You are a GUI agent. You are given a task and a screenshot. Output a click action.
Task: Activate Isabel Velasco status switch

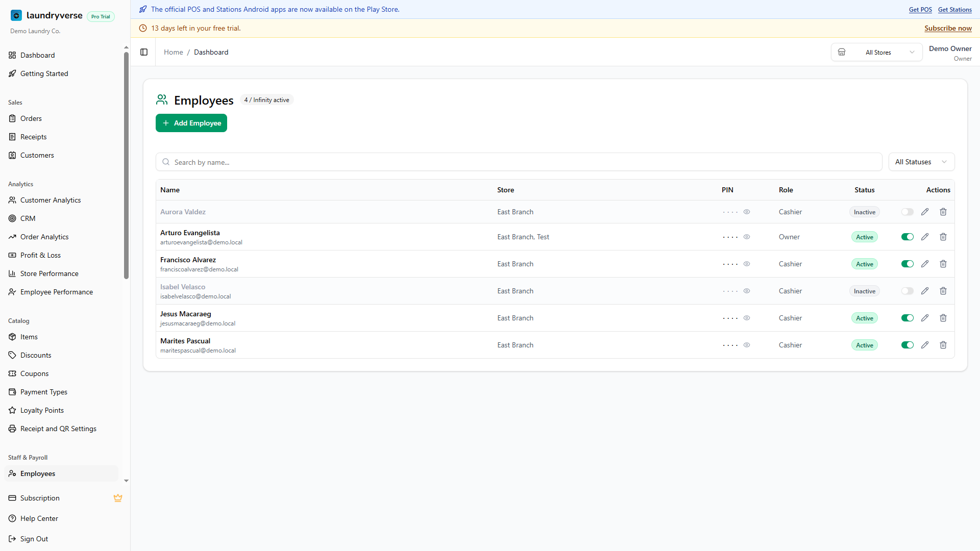click(x=907, y=291)
